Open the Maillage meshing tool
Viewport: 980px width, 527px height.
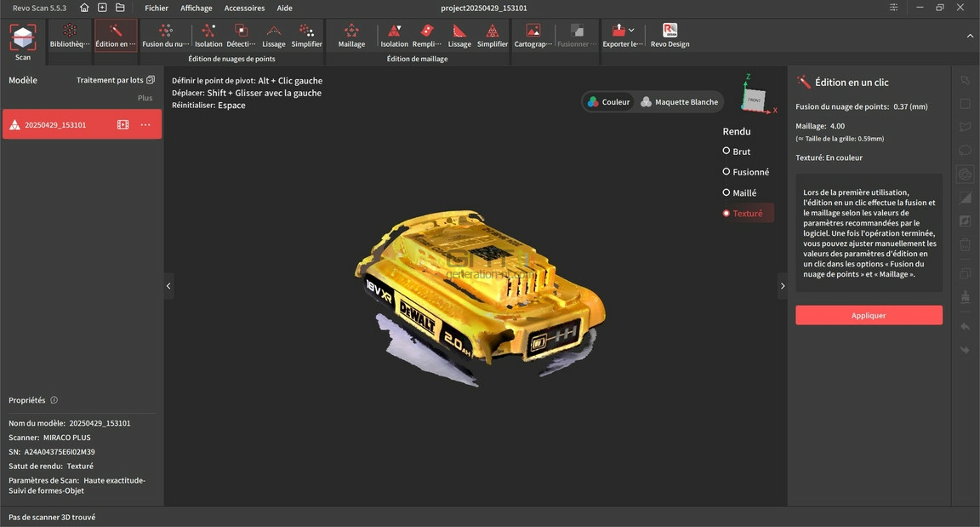(351, 36)
